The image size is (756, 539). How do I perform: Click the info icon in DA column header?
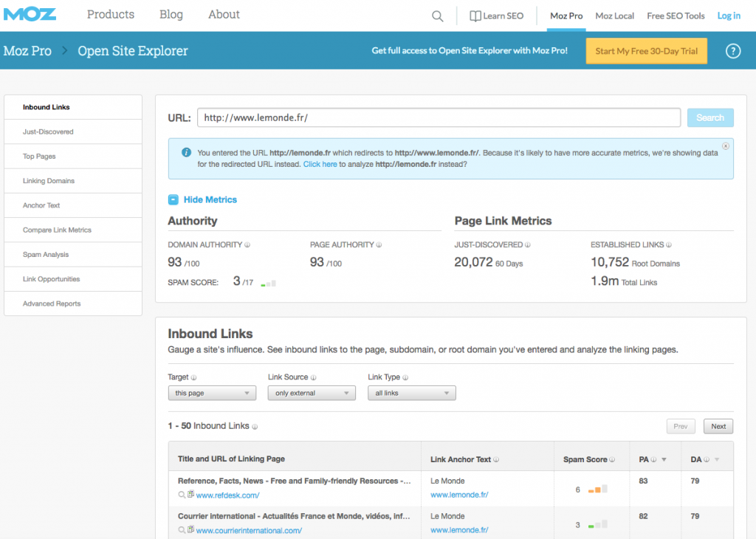tap(707, 459)
